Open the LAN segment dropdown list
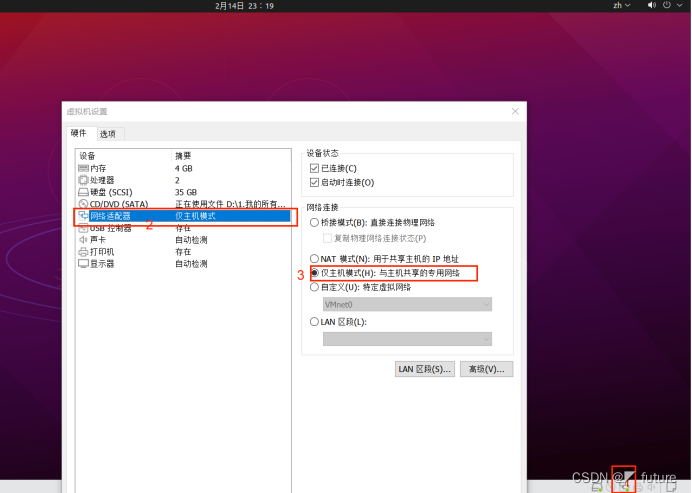 tap(407, 339)
